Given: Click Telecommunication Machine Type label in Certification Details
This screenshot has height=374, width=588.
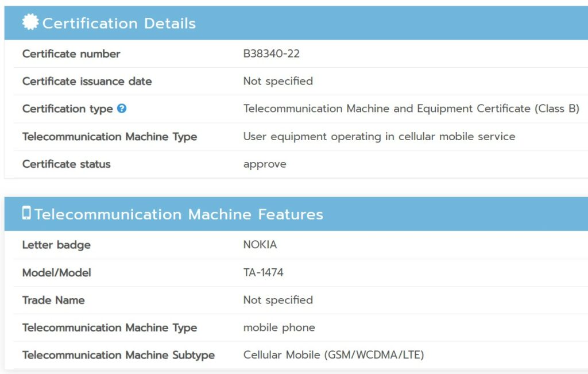Looking at the screenshot, I should coord(110,137).
